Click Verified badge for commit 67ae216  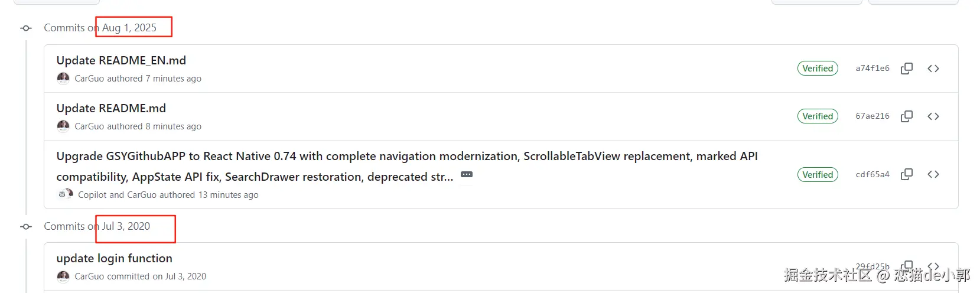coord(818,116)
